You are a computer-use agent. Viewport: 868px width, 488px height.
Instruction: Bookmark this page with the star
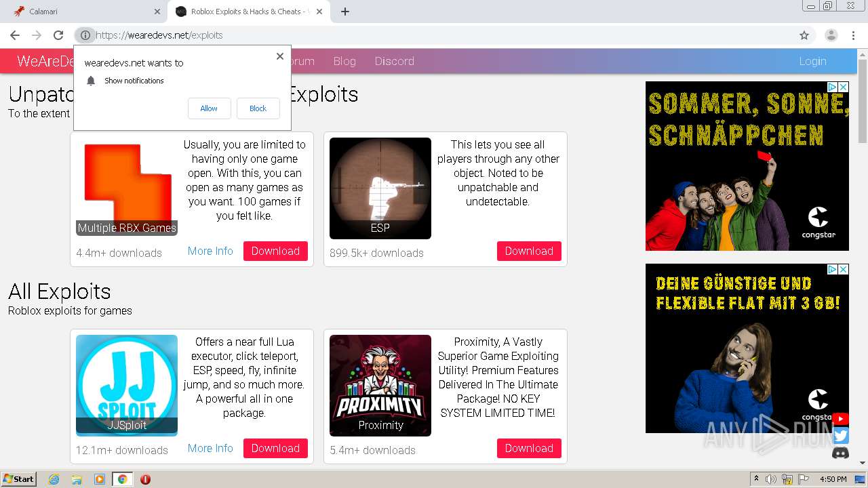pos(804,35)
